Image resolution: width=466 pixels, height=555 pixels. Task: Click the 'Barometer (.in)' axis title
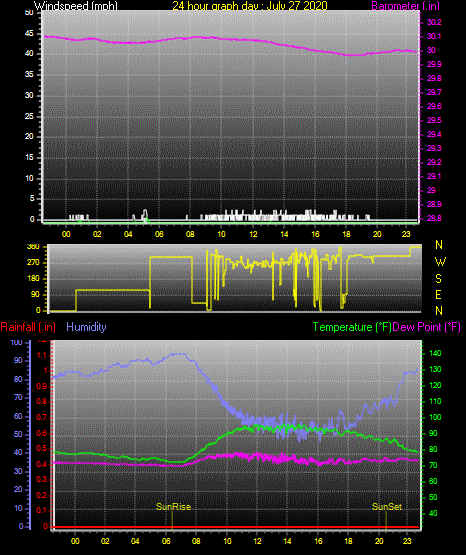click(405, 6)
